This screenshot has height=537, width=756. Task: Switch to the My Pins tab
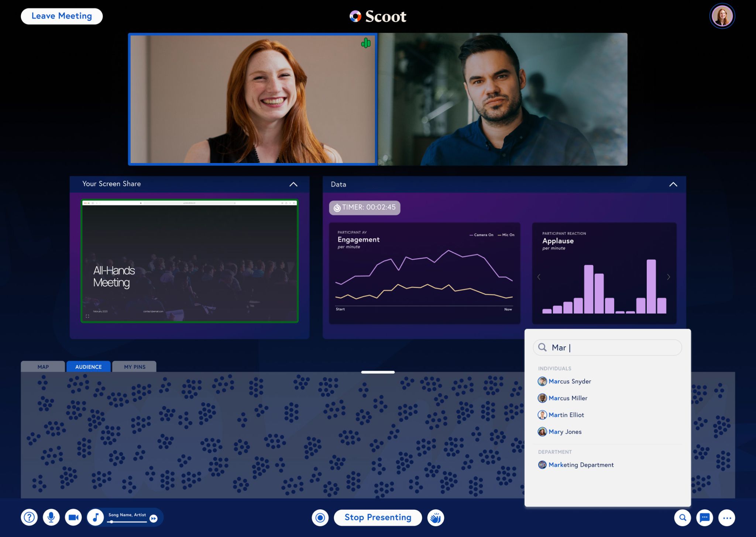pyautogui.click(x=134, y=367)
